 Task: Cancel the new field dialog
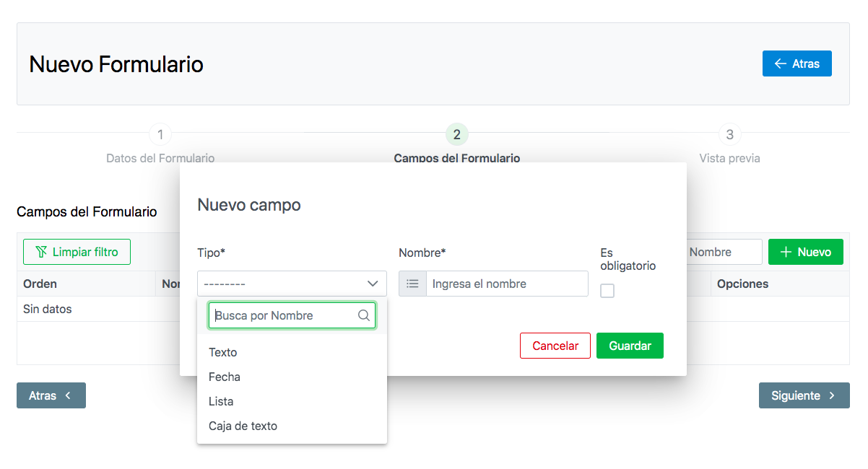click(555, 346)
